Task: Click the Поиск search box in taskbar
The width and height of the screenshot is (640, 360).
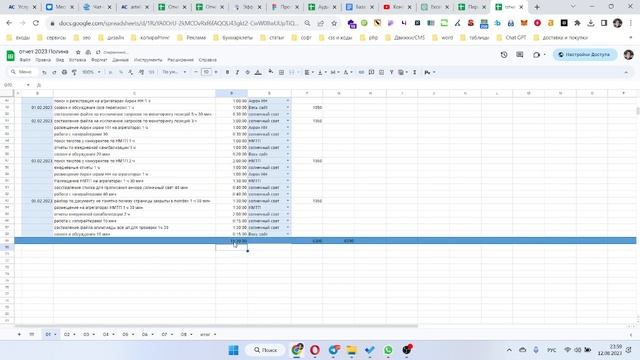Action: tap(266, 350)
